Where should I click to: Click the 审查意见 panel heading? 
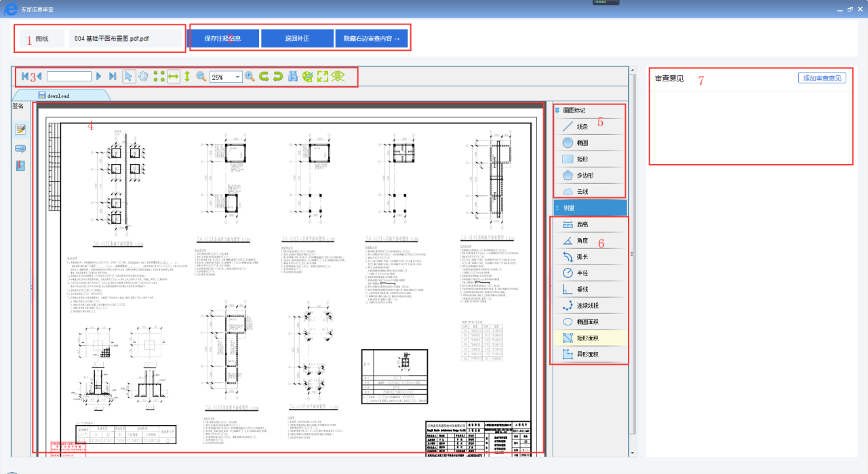pos(669,79)
